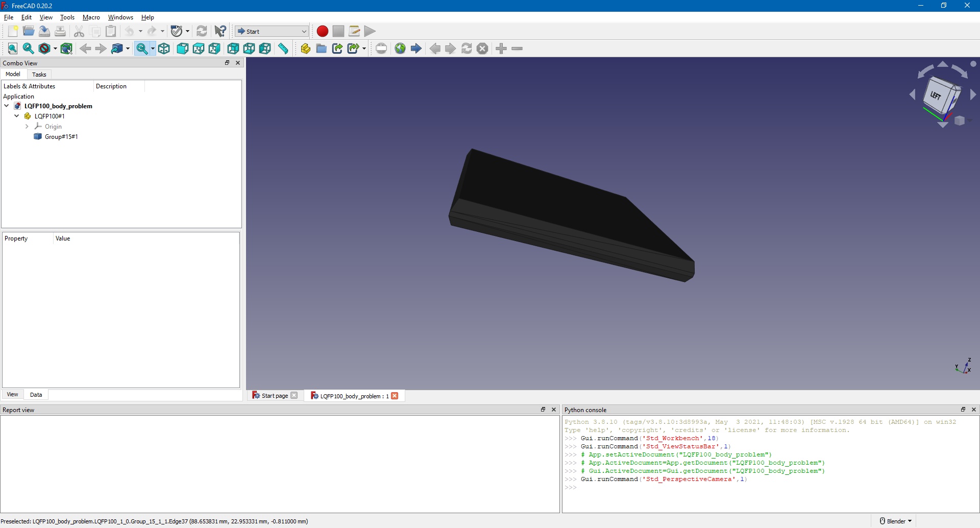This screenshot has width=980, height=528.
Task: Expand the Origin tree node
Action: [27, 127]
